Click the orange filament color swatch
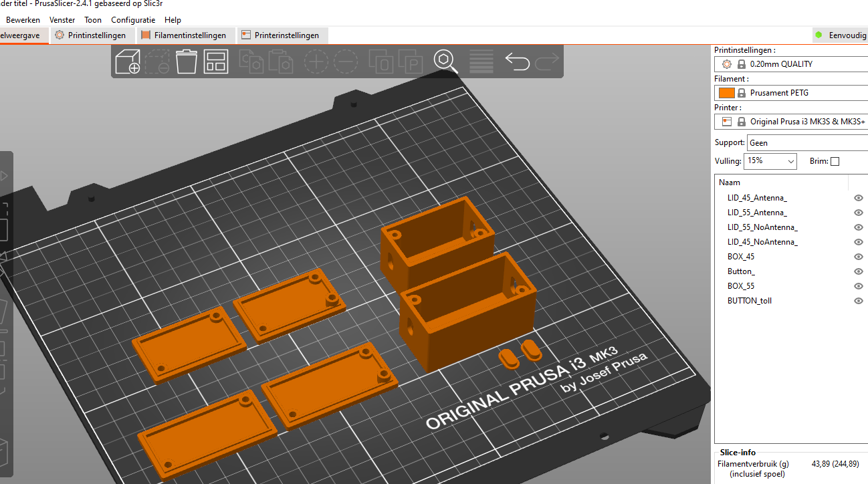The width and height of the screenshot is (868, 484). pos(728,93)
